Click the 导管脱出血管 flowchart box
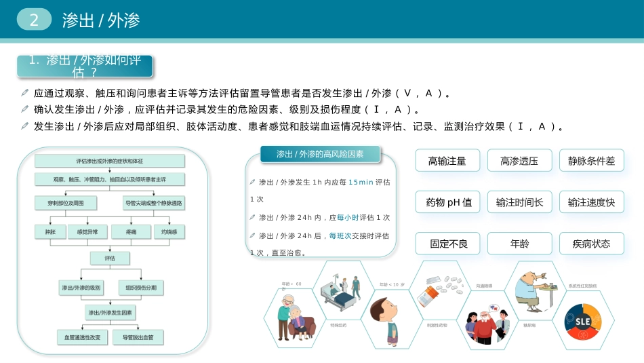 (x=138, y=337)
